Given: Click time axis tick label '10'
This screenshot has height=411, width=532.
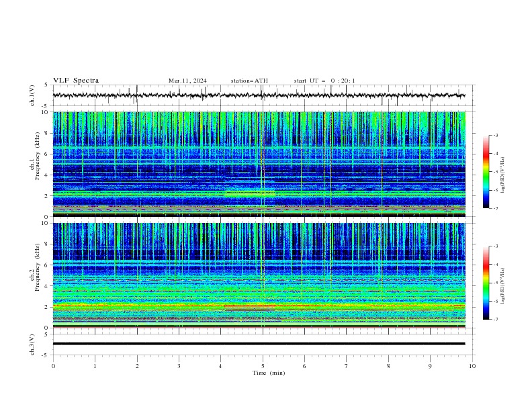Looking at the screenshot, I should point(472,366).
